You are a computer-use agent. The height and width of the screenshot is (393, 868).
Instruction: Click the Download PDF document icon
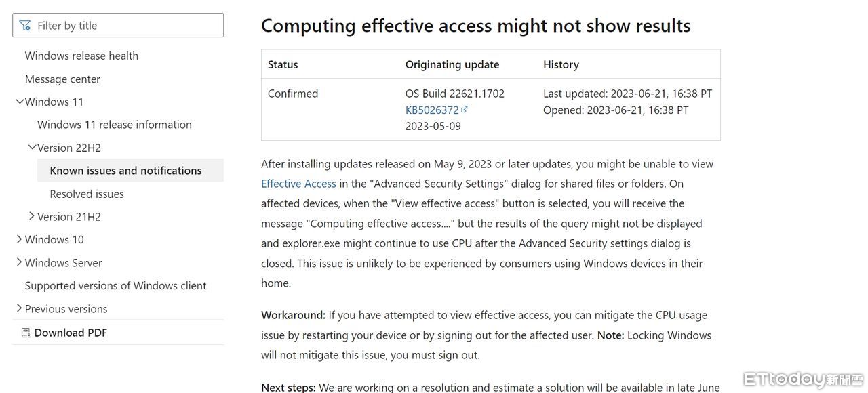click(x=26, y=333)
